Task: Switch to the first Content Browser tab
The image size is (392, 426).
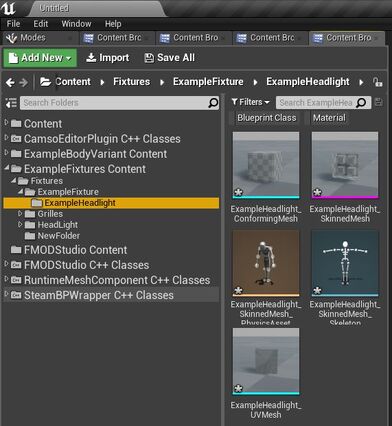Action: [x=117, y=38]
